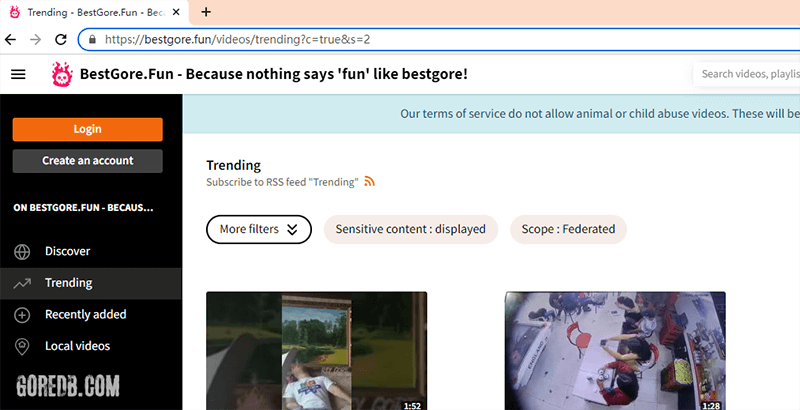
Task: Click the Sensitive content : displayed filter chip
Action: (x=411, y=229)
